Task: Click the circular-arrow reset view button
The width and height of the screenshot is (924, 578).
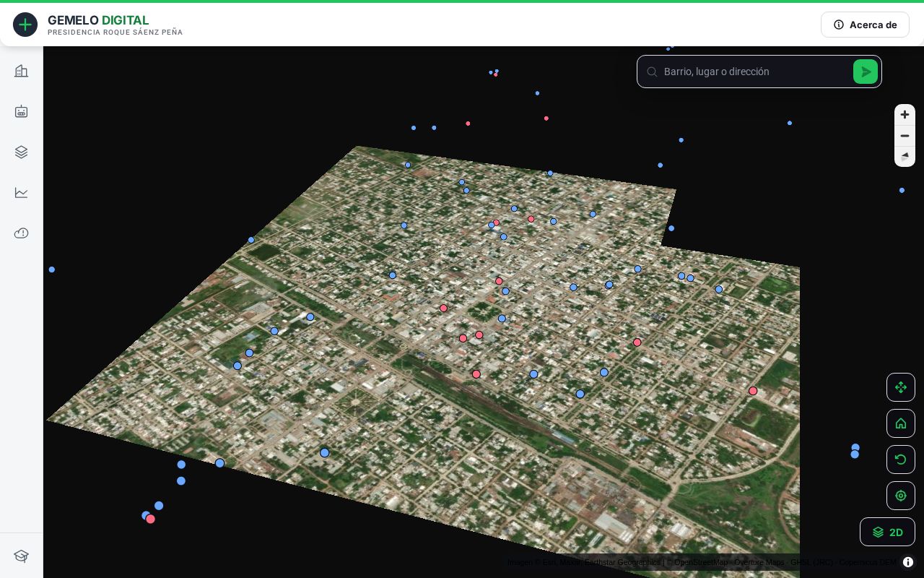Action: click(x=901, y=460)
